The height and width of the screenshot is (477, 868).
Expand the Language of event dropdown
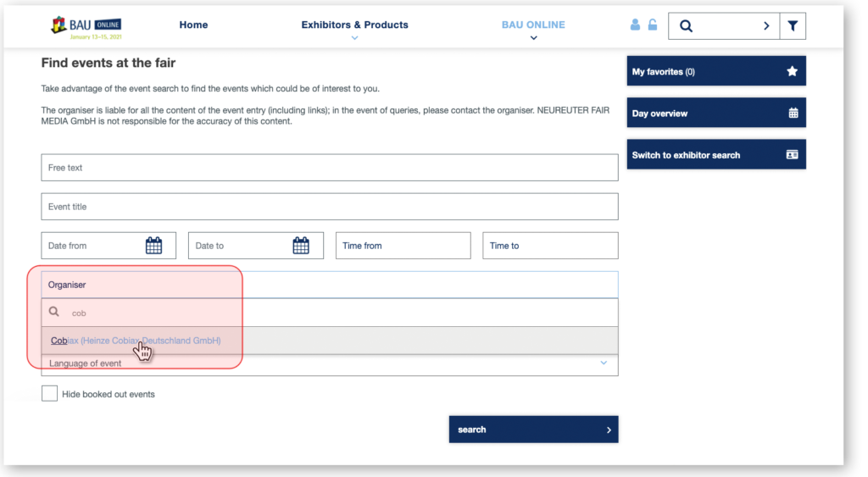click(x=604, y=363)
